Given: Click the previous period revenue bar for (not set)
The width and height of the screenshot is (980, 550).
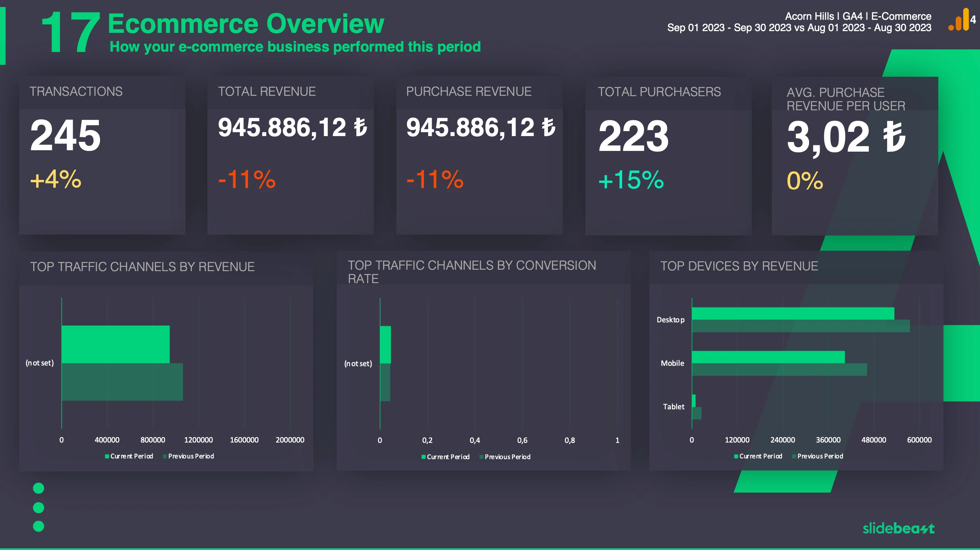Looking at the screenshot, I should pos(122,382).
